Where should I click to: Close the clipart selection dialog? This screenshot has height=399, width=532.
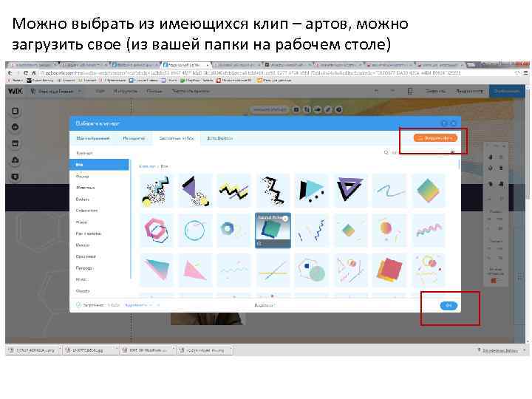pos(453,123)
